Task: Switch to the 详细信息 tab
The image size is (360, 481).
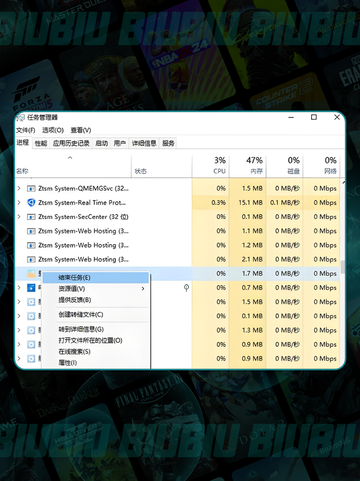Action: coord(144,143)
